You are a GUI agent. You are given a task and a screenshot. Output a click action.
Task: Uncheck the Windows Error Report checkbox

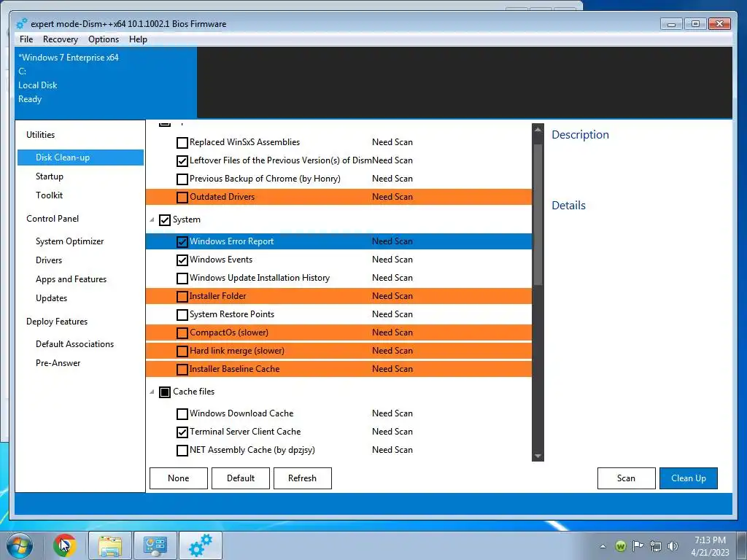tap(182, 242)
